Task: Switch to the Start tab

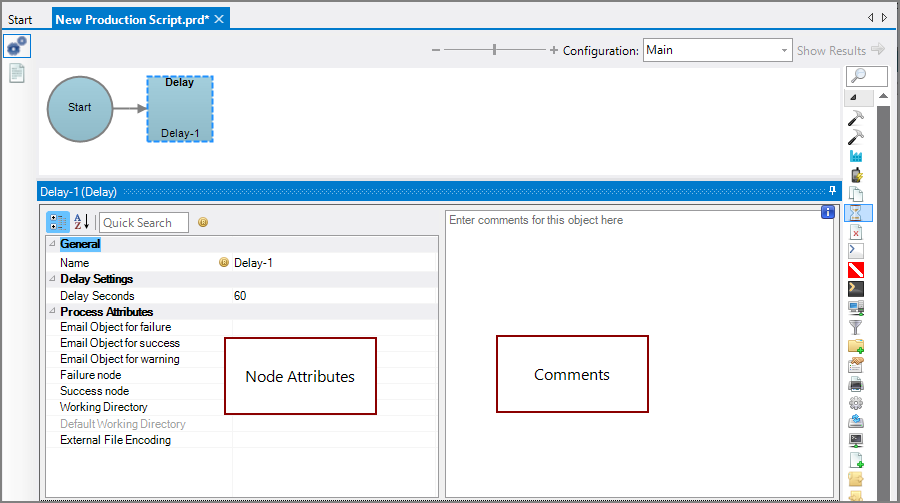Action: [20, 20]
